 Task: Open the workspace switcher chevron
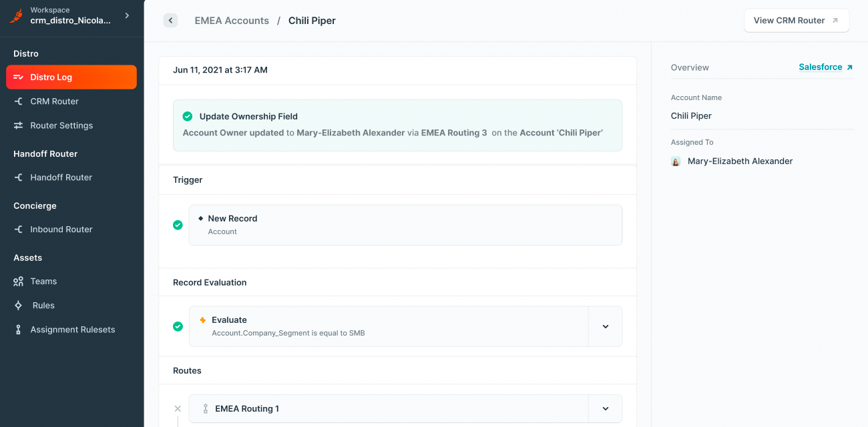point(127,15)
